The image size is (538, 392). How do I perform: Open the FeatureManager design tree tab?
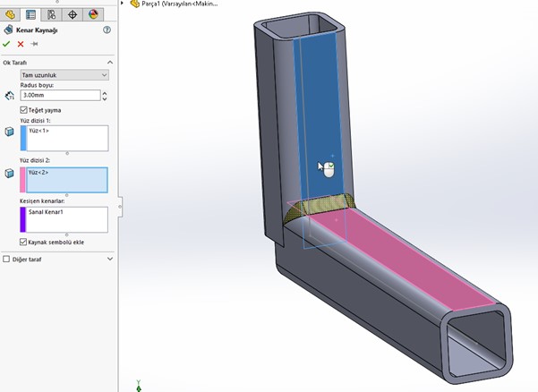point(11,14)
